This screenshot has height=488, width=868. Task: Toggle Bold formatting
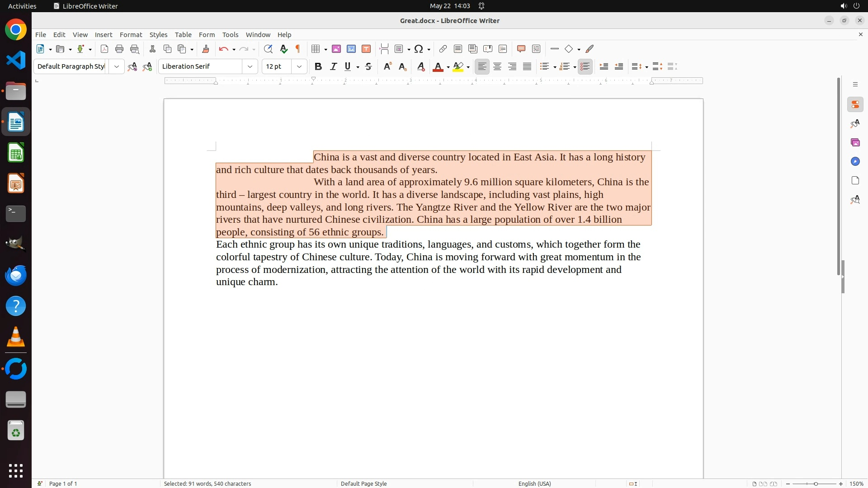(318, 67)
